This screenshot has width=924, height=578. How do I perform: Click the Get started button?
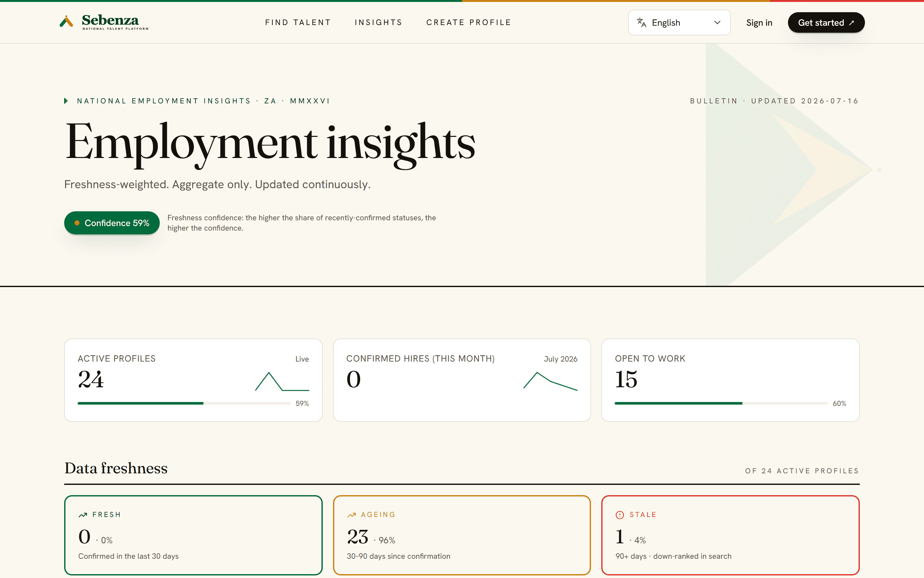pos(826,22)
